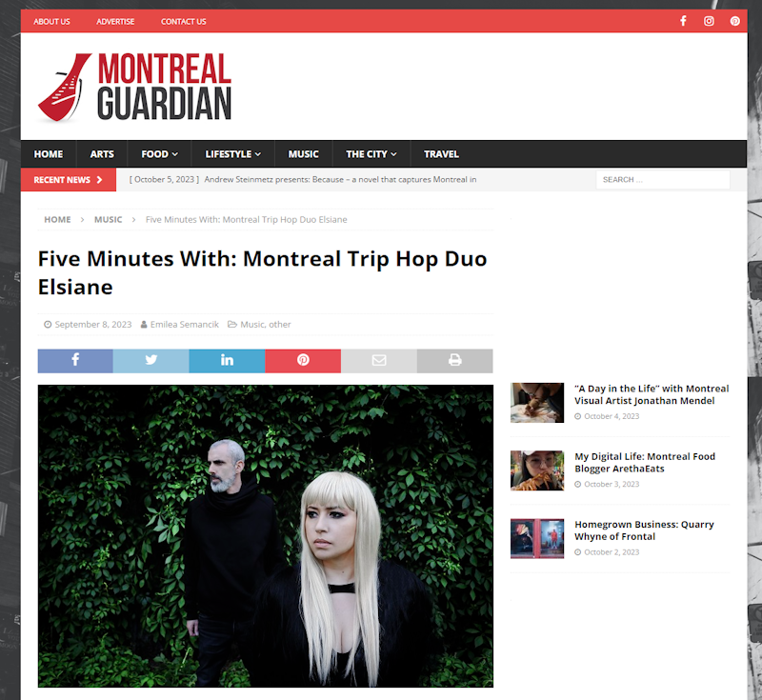762x700 pixels.
Task: Open the Travel menu item
Action: click(441, 154)
